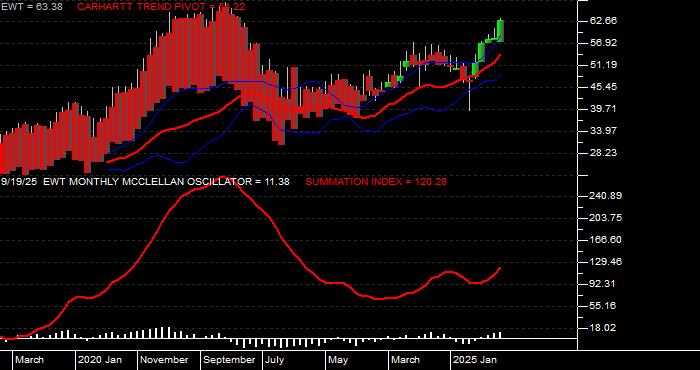The width and height of the screenshot is (700, 370).
Task: Click the 203.75 oscillator axis value
Action: 605,218
